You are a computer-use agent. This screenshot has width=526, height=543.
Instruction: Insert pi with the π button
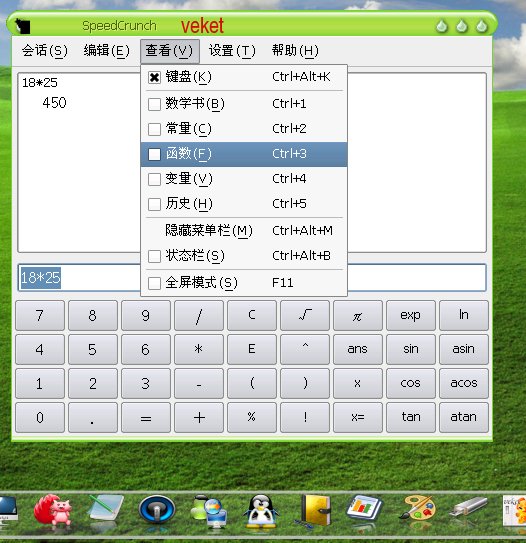pyautogui.click(x=358, y=315)
